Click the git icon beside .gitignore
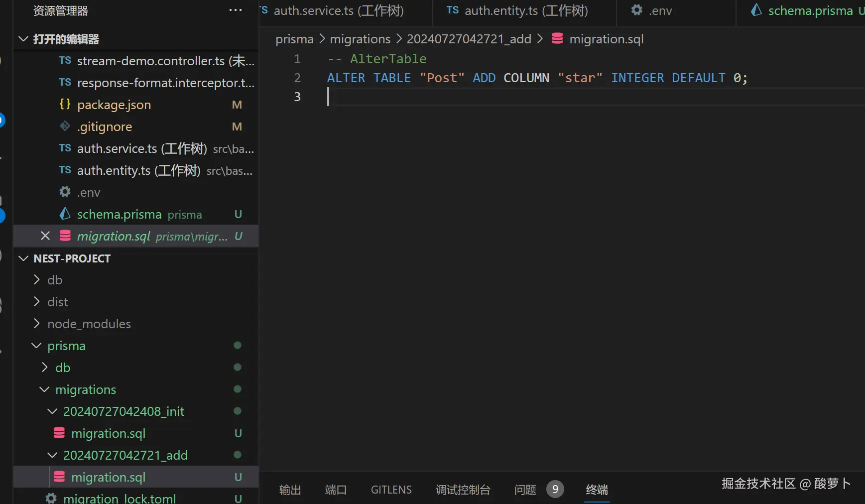The width and height of the screenshot is (865, 504). pyautogui.click(x=65, y=126)
